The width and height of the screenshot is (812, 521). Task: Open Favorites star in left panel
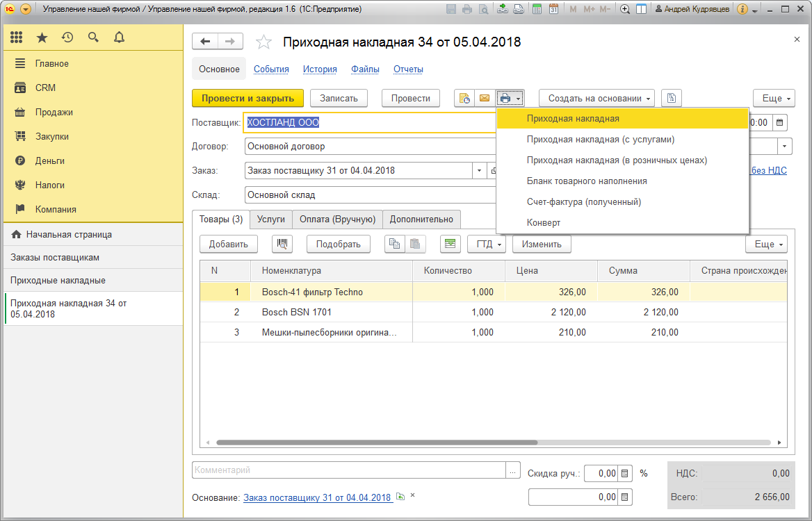(x=42, y=38)
